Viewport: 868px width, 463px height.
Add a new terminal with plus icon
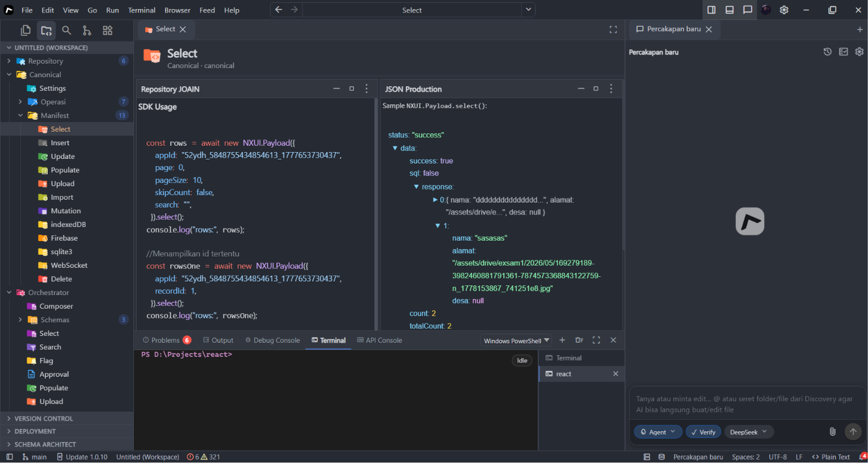tap(562, 340)
